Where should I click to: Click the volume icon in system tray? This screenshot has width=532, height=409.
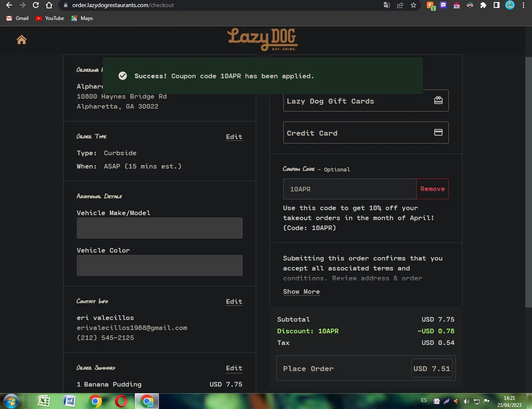click(x=466, y=402)
